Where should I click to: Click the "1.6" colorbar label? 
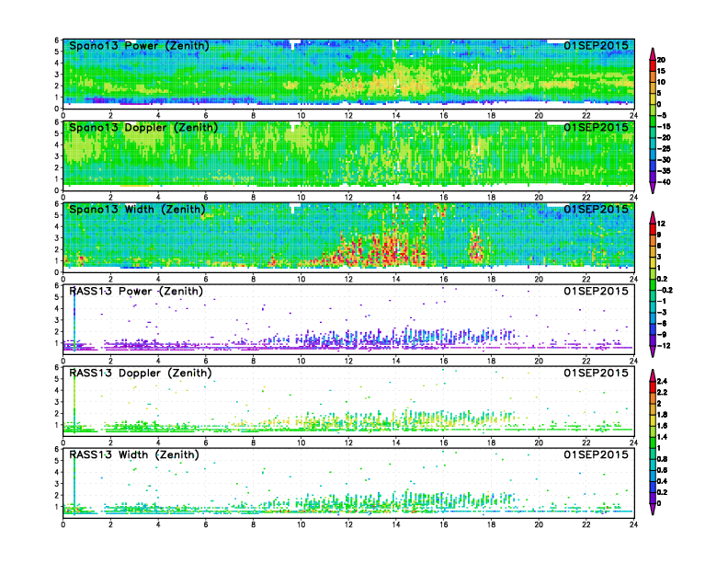coord(662,426)
